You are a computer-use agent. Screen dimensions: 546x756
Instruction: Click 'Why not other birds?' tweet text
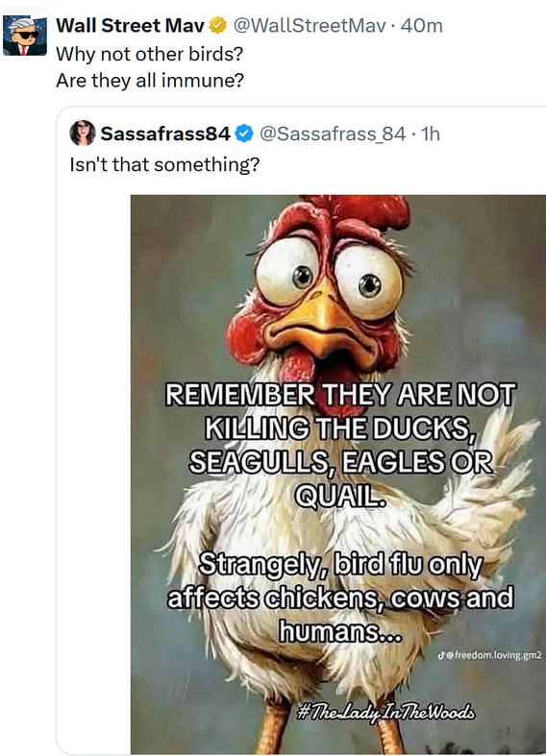pos(150,54)
